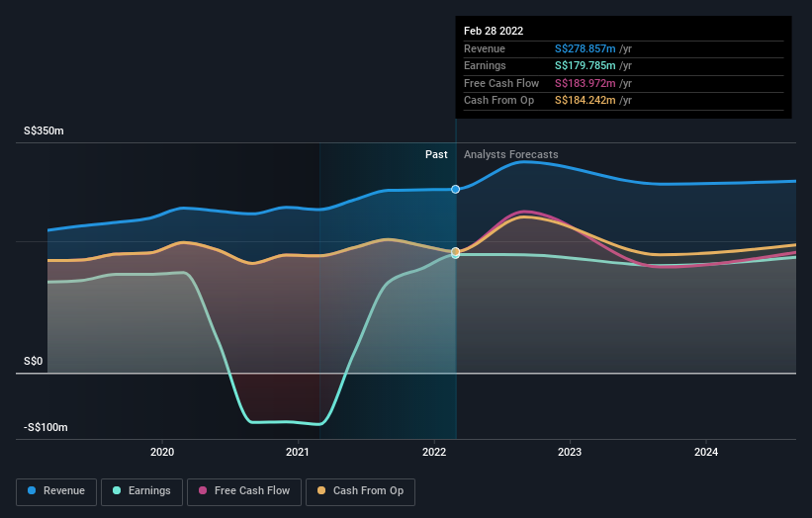Click the Past region label
Screen dimensions: 812x518
point(436,155)
